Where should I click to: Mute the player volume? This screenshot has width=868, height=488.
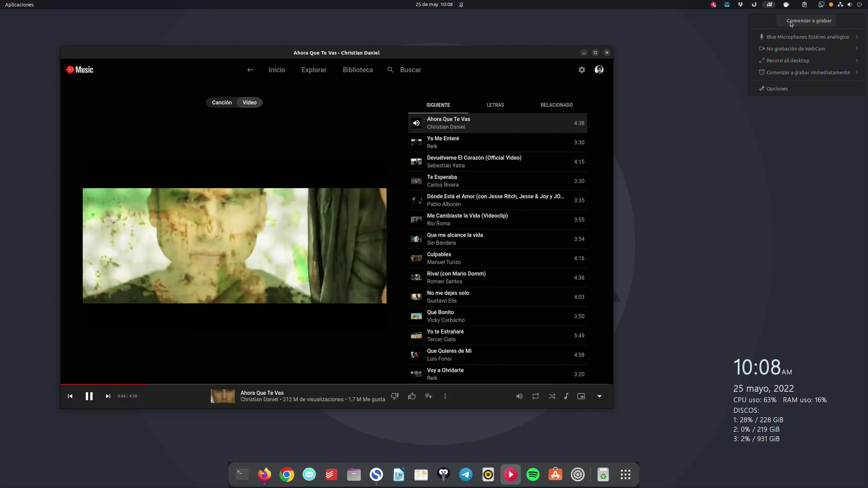pyautogui.click(x=519, y=396)
